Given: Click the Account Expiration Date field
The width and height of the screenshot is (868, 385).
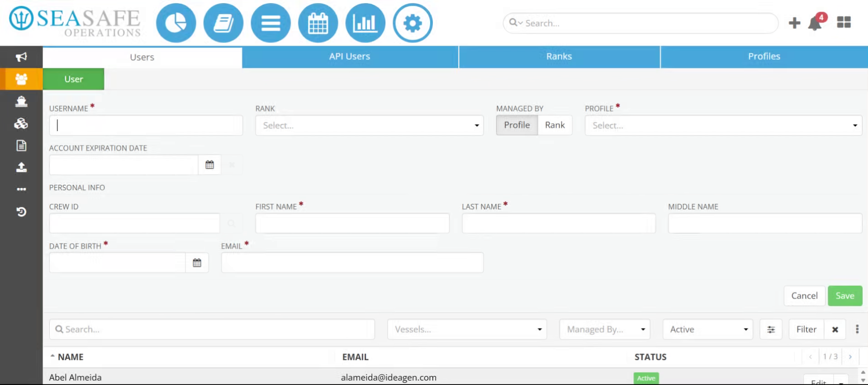Looking at the screenshot, I should [123, 165].
